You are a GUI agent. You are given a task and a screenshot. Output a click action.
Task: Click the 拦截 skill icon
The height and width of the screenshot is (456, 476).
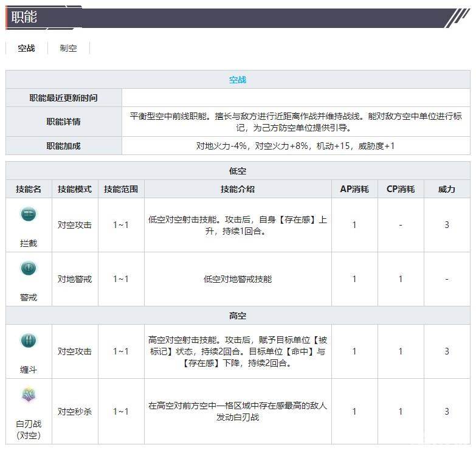pos(29,214)
